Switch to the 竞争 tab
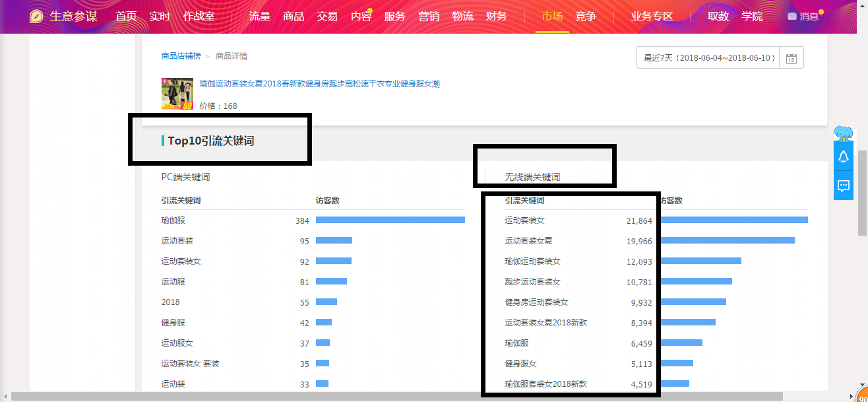 (x=586, y=17)
